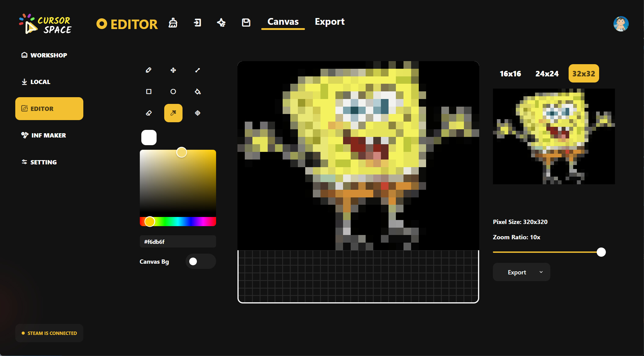Switch to the Canvas tab
The height and width of the screenshot is (356, 644).
tap(283, 21)
